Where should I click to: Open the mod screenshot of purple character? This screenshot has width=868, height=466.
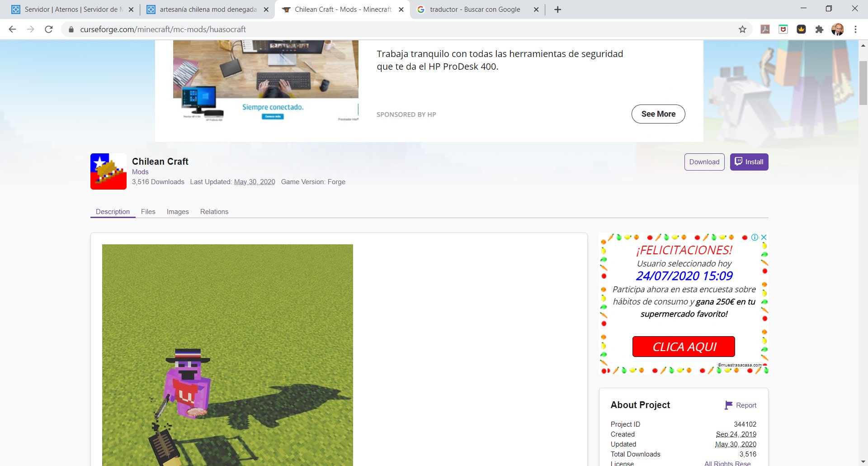[x=227, y=355]
